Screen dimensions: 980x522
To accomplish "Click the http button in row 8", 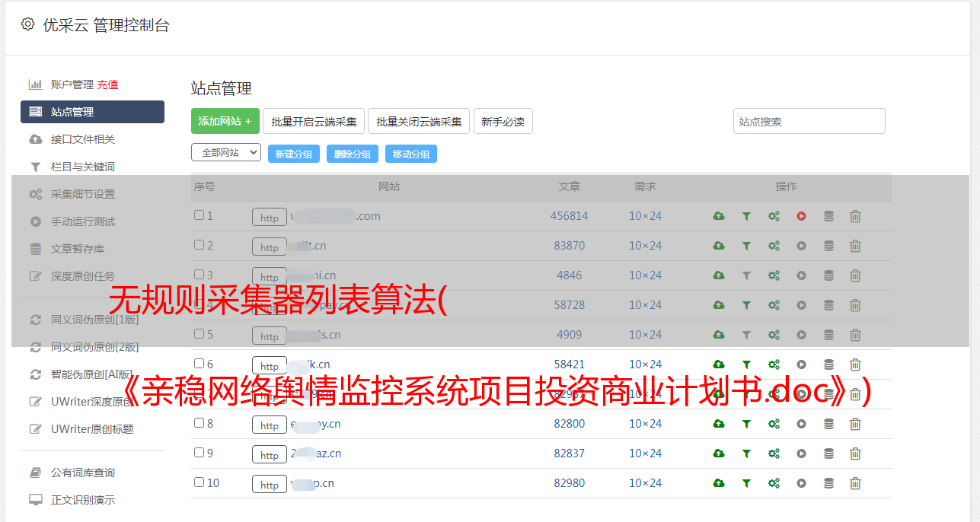I will (270, 425).
